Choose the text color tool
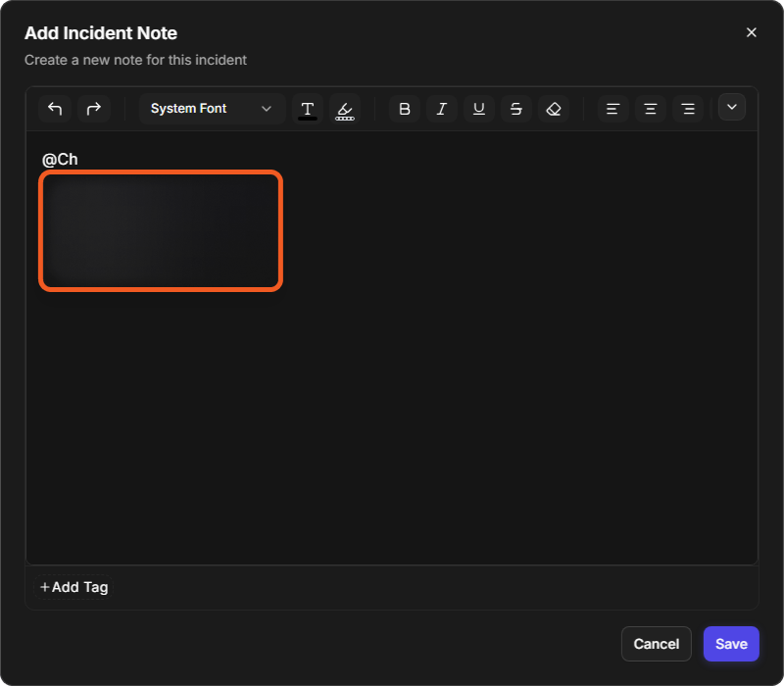Image resolution: width=784 pixels, height=686 pixels. [308, 109]
